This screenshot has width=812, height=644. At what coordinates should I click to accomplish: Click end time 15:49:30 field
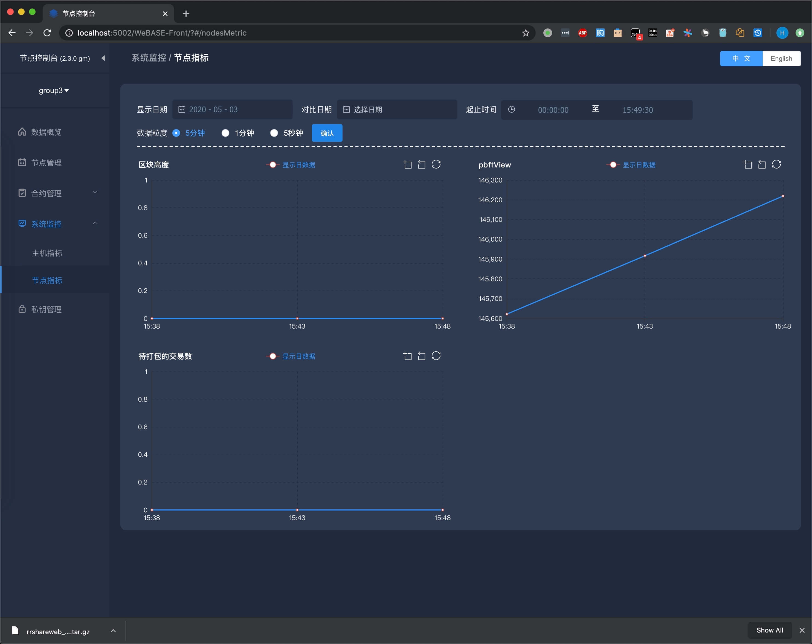[638, 110]
